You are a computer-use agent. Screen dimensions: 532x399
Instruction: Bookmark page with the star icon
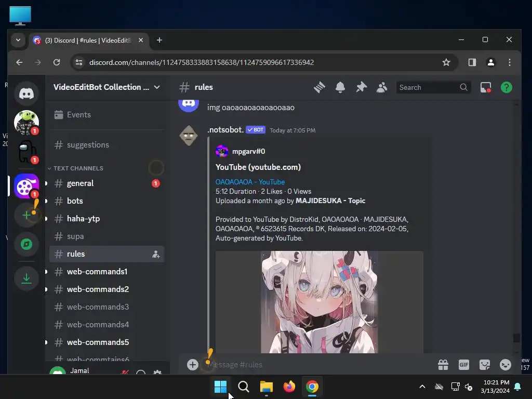point(446,62)
